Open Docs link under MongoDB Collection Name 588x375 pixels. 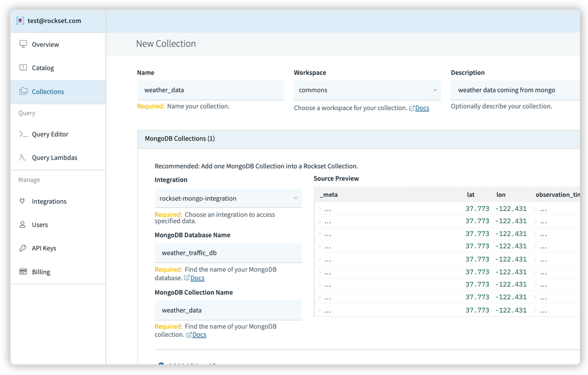point(199,335)
